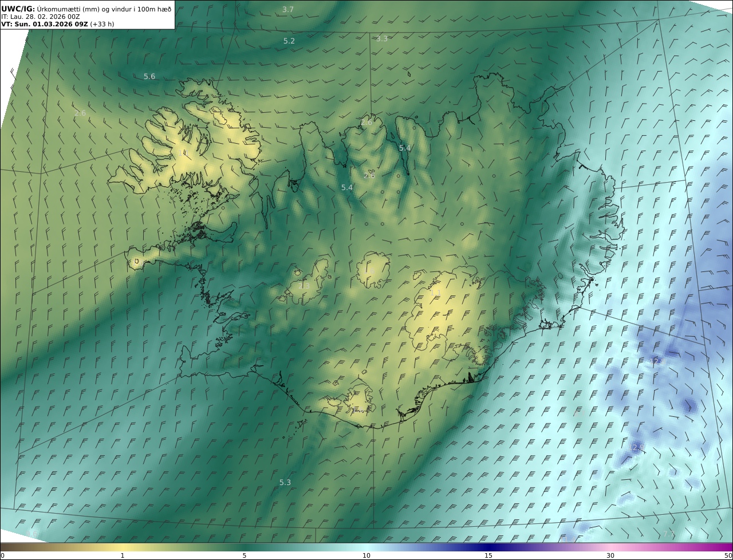Click the colorbar tick label "5"

245,555
